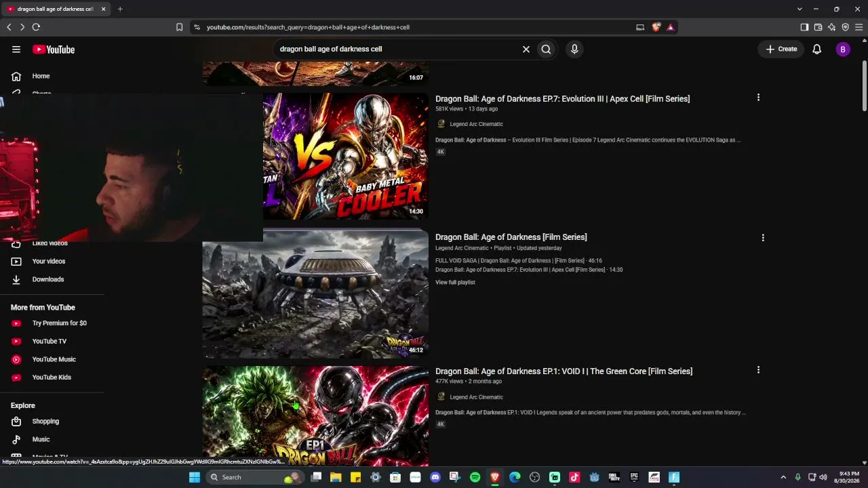This screenshot has width=868, height=488.
Task: Focus the YouTube search box
Action: 397,49
